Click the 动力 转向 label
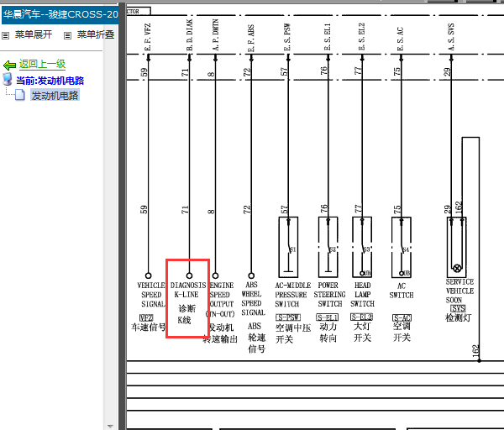The width and height of the screenshot is (504, 430). click(x=328, y=333)
